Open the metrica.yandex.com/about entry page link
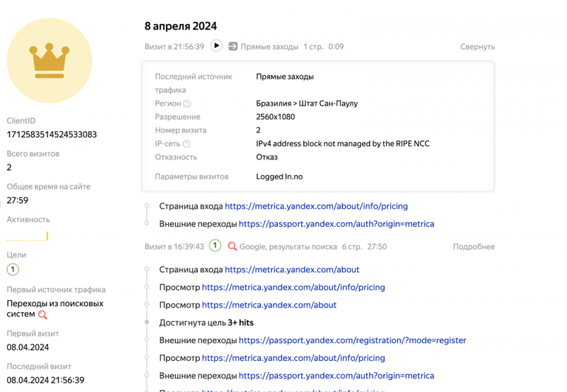The width and height of the screenshot is (567, 392). pos(292,269)
